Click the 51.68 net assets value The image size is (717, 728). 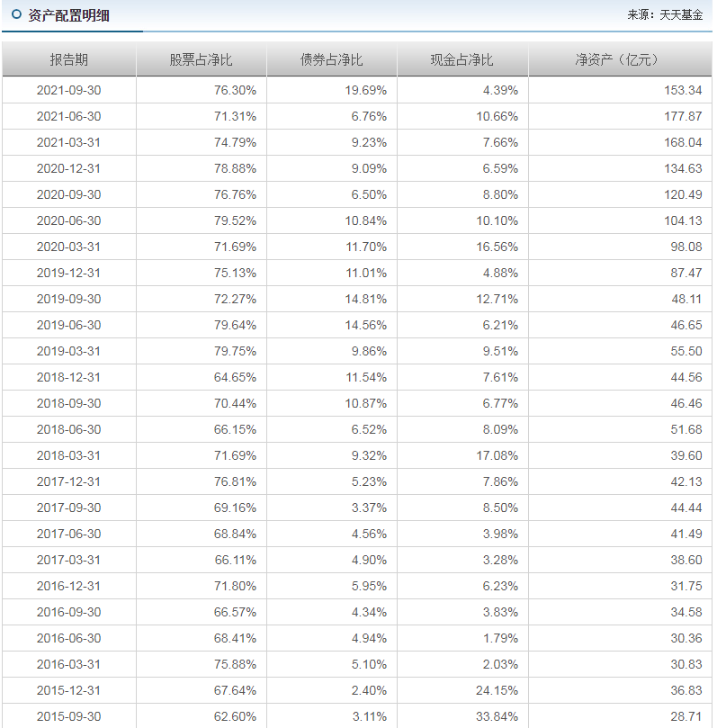tap(686, 429)
